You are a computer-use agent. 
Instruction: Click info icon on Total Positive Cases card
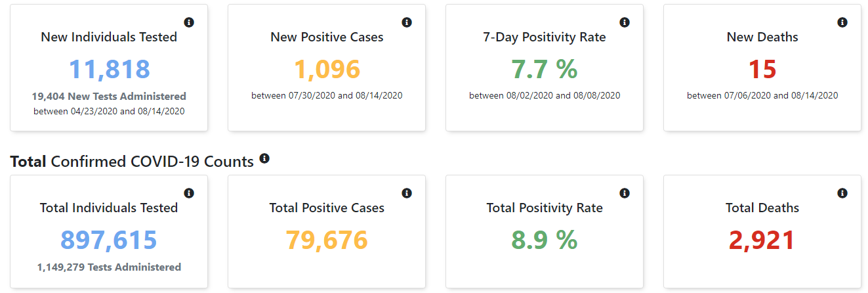coord(407,193)
